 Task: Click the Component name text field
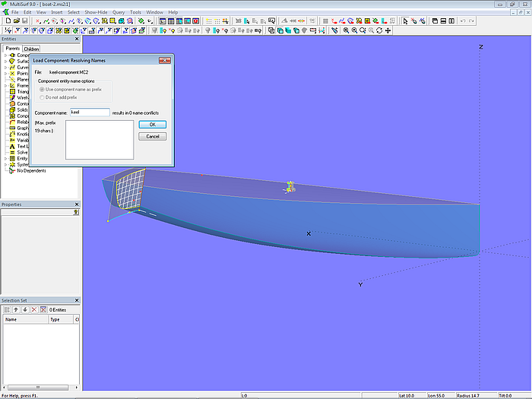click(90, 112)
